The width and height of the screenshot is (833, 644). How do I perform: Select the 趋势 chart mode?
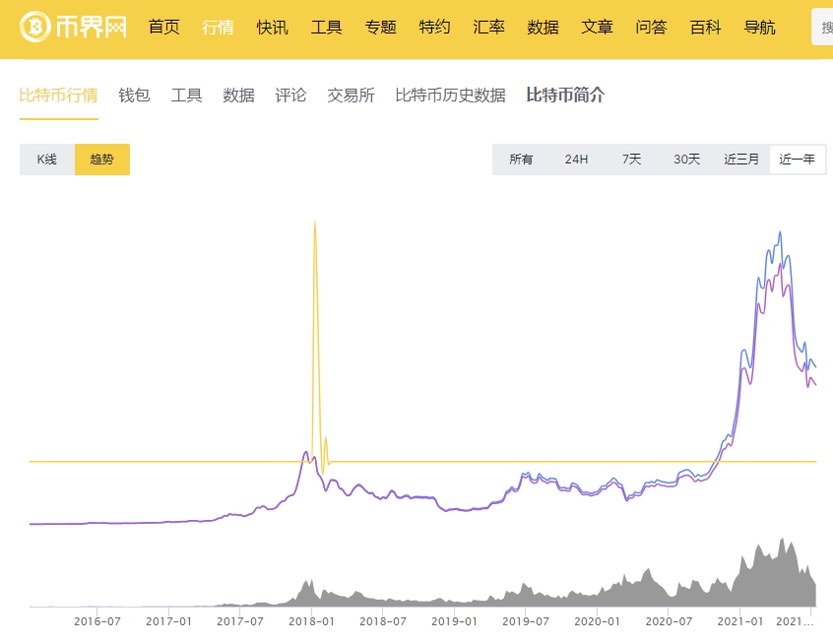(101, 160)
